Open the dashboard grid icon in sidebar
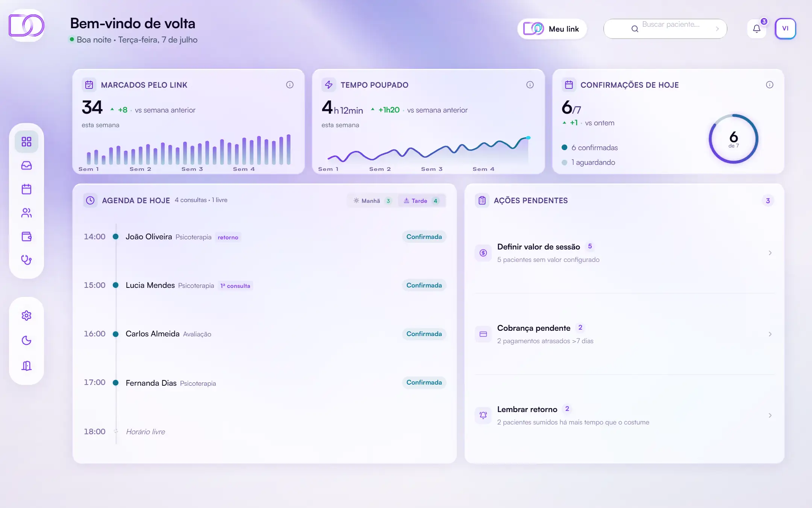Image resolution: width=812 pixels, height=508 pixels. pos(26,142)
